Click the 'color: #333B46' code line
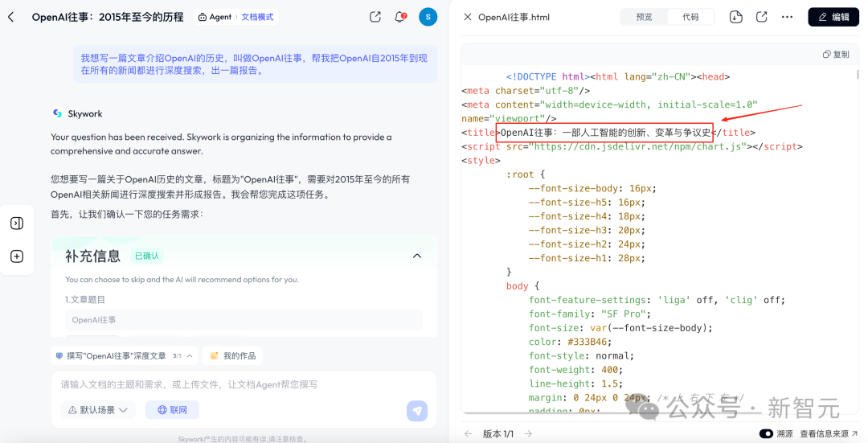This screenshot has width=868, height=443. click(x=570, y=342)
